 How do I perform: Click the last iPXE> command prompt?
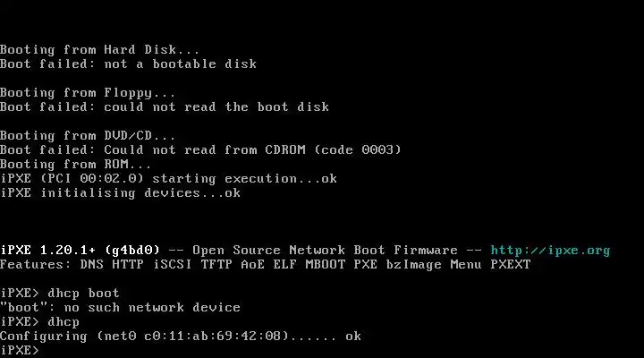coord(20,351)
